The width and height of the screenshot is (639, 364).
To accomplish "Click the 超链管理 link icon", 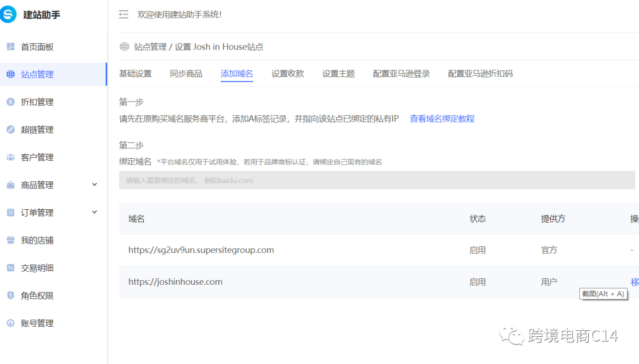I will click(11, 129).
